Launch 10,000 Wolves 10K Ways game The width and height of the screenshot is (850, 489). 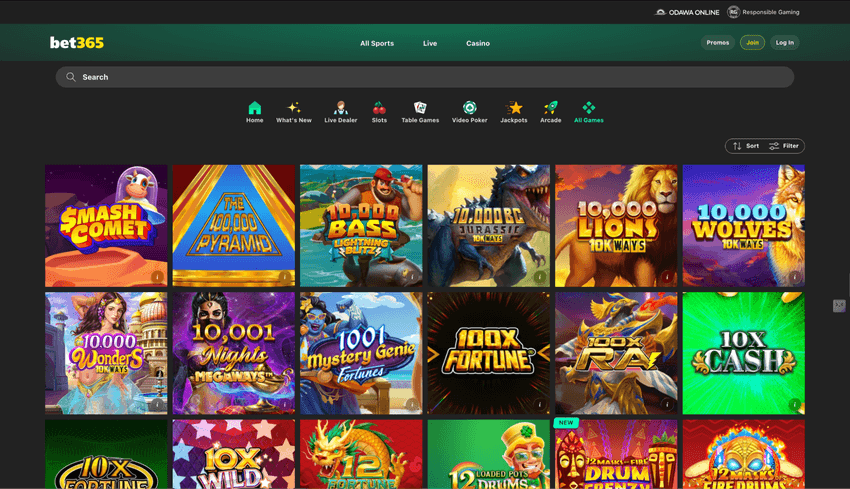(744, 226)
